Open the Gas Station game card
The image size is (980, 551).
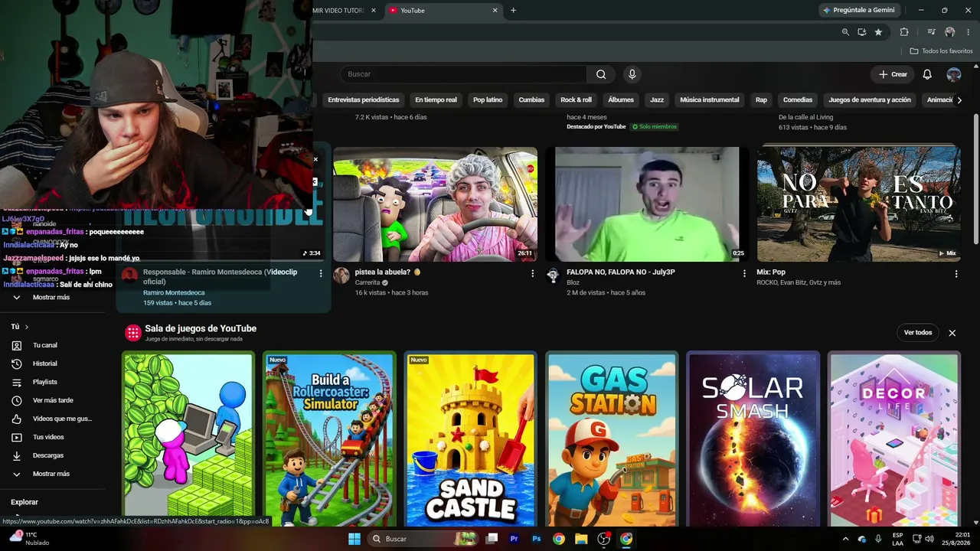(612, 438)
